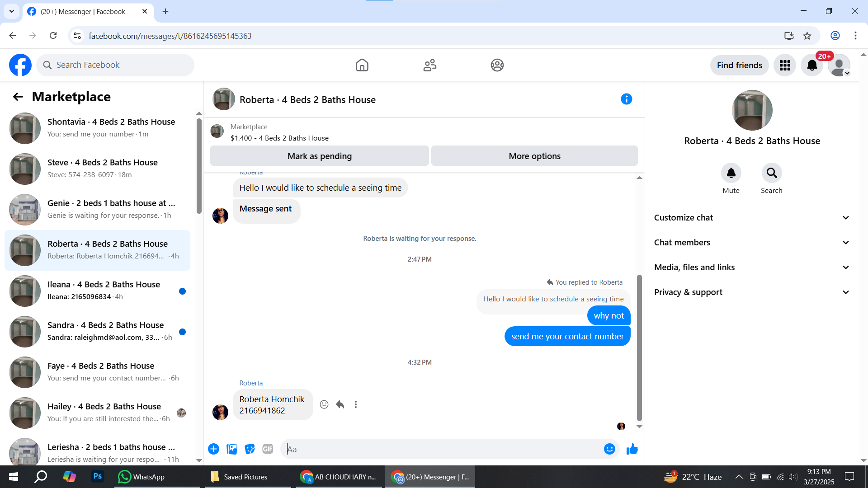Launch Photoshop from the taskbar
Screen dimensions: 868x488
tap(97, 477)
